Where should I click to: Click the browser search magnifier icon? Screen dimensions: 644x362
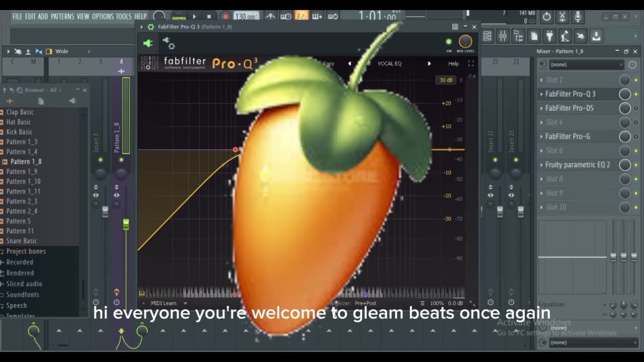[x=20, y=90]
